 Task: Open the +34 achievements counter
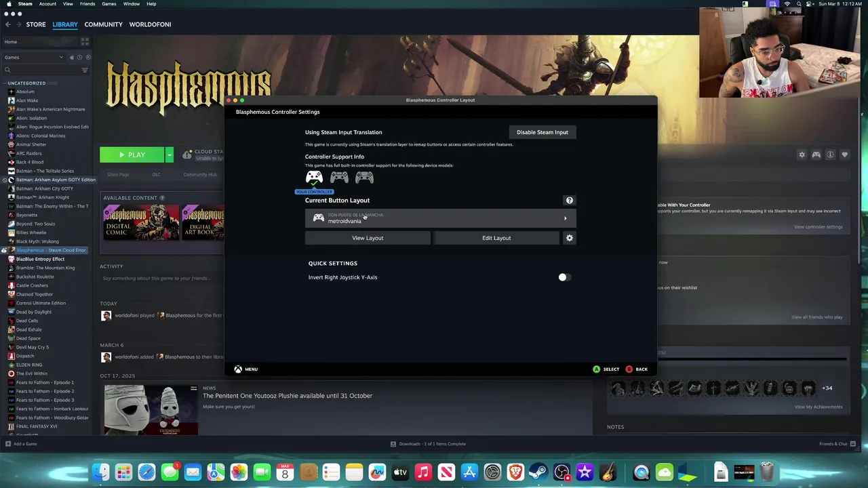[x=827, y=388]
